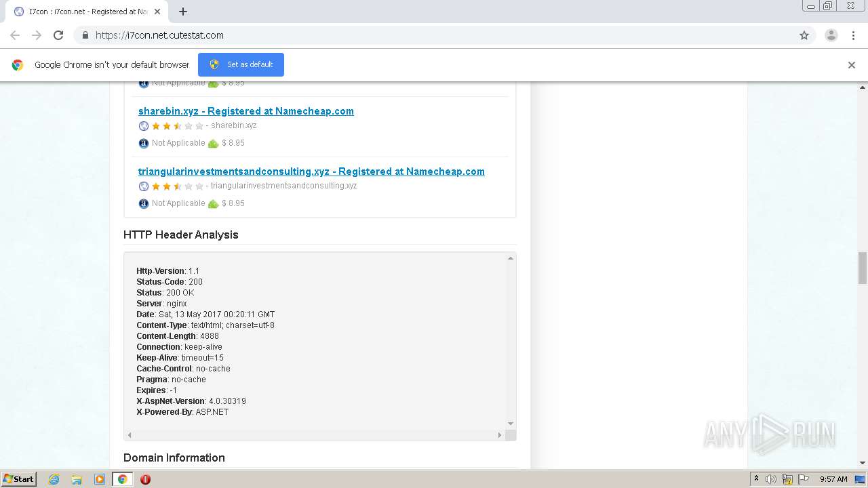Go forward to the next page
This screenshot has width=868, height=488.
(x=37, y=35)
